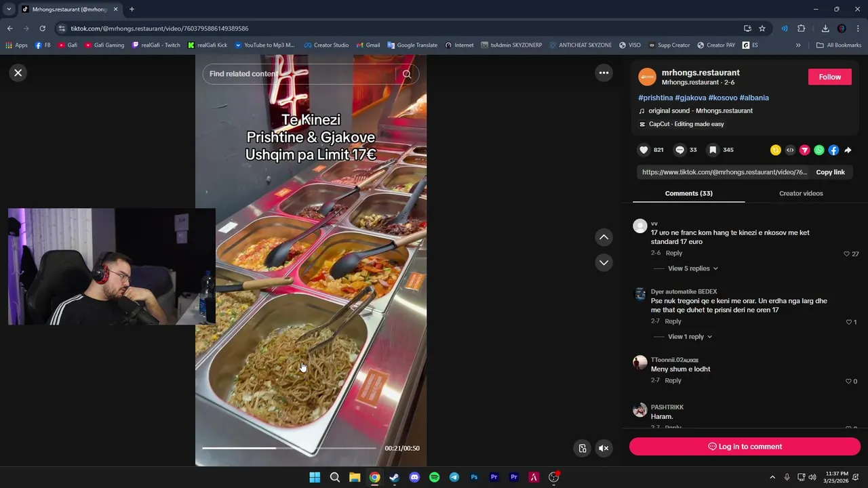This screenshot has width=868, height=488.
Task: Open more share options arrow
Action: point(848,150)
